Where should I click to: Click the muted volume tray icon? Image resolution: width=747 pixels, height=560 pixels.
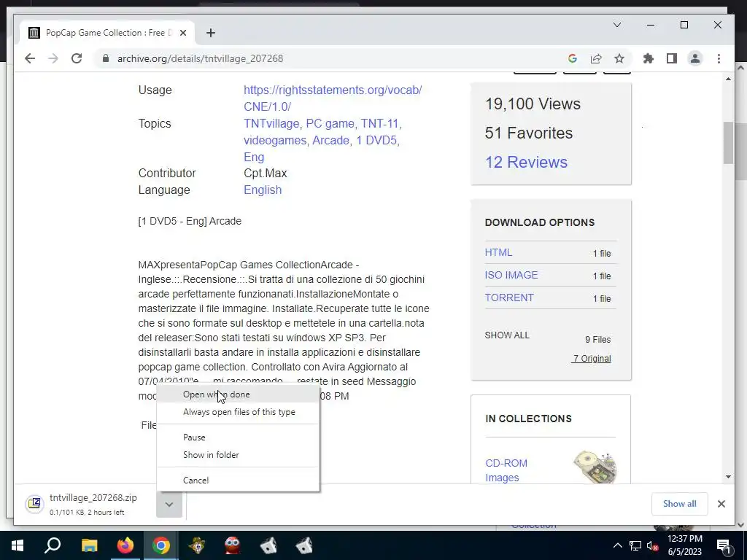click(652, 545)
